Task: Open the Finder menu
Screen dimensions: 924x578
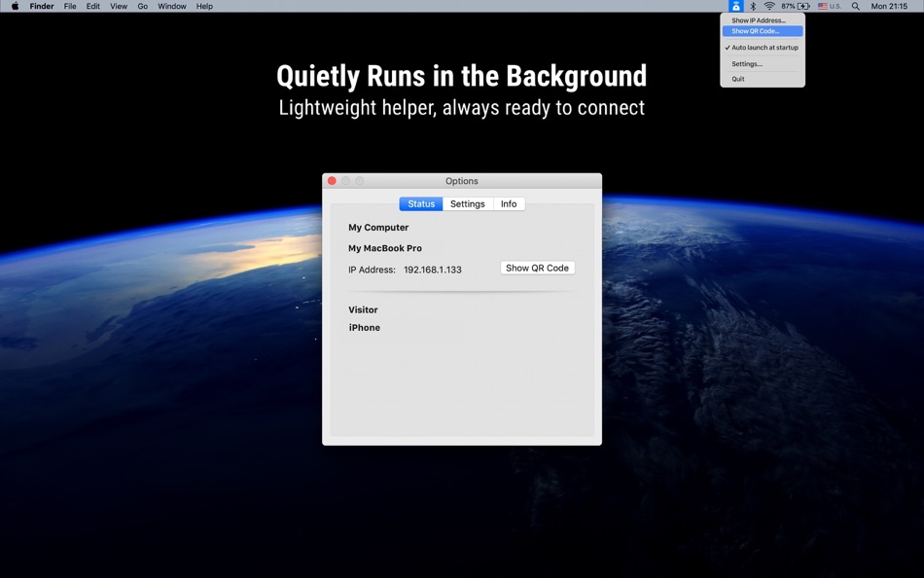Action: click(42, 6)
